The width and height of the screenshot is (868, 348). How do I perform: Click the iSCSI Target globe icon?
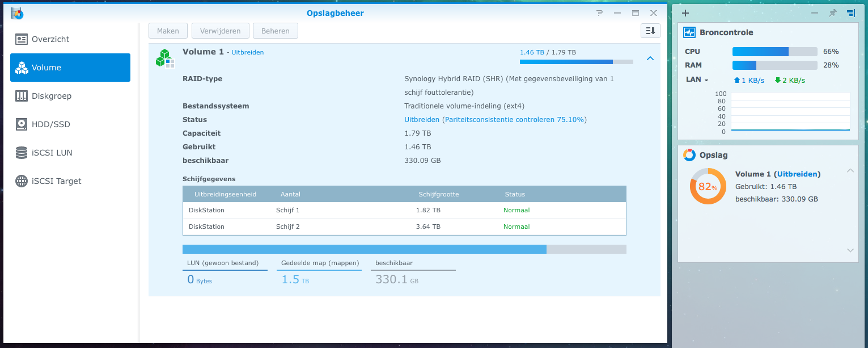(22, 181)
